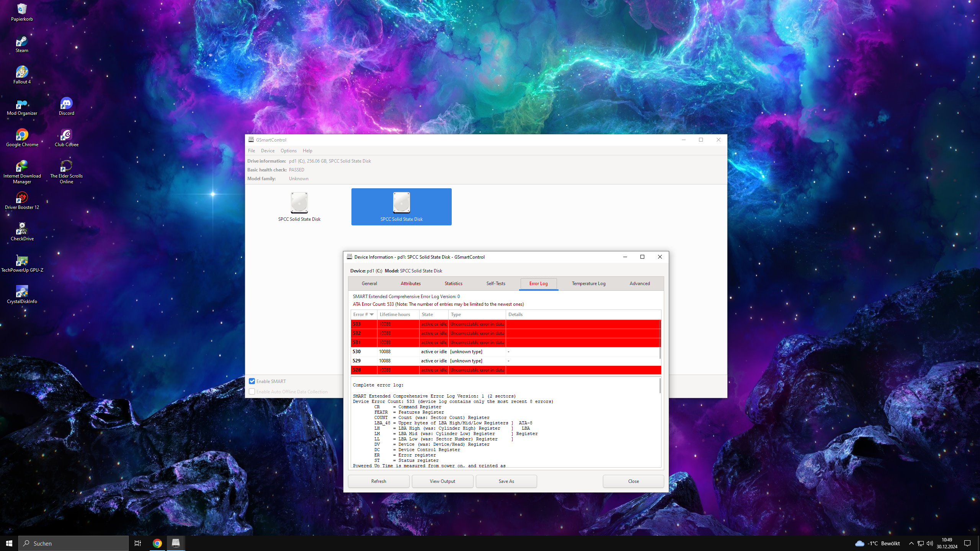The image size is (980, 551).
Task: Switch to the Attributes tab
Action: point(410,284)
